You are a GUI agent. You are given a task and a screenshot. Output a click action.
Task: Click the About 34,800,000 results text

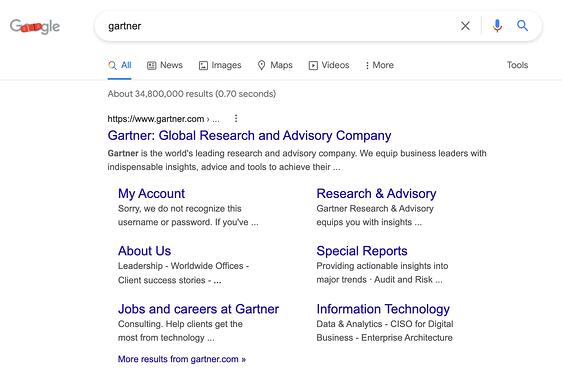(192, 94)
